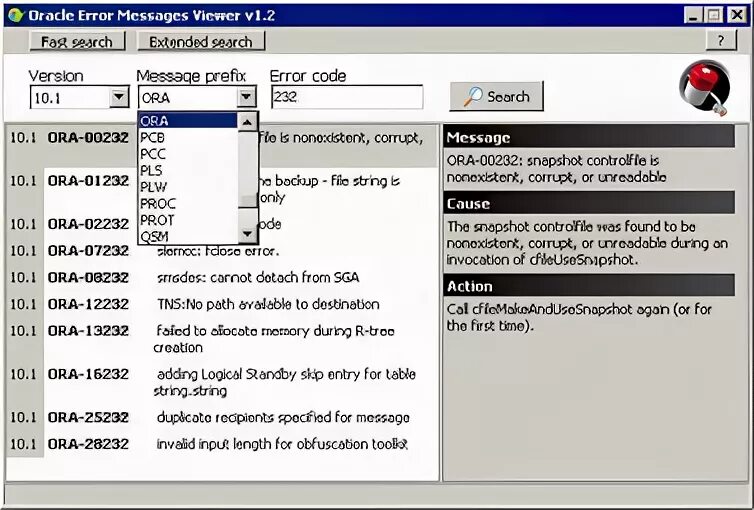Collapse the Message prefix dropdown arrow
754x510 pixels.
246,98
